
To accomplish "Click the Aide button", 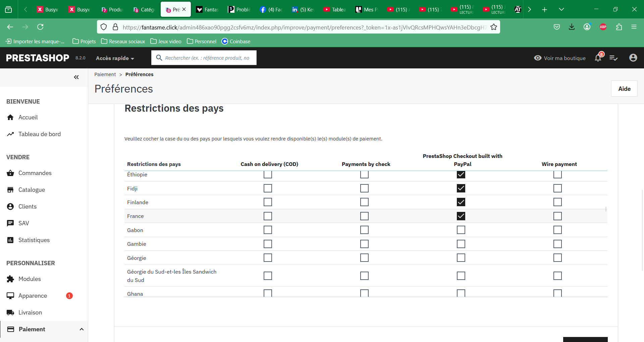I will (x=624, y=89).
